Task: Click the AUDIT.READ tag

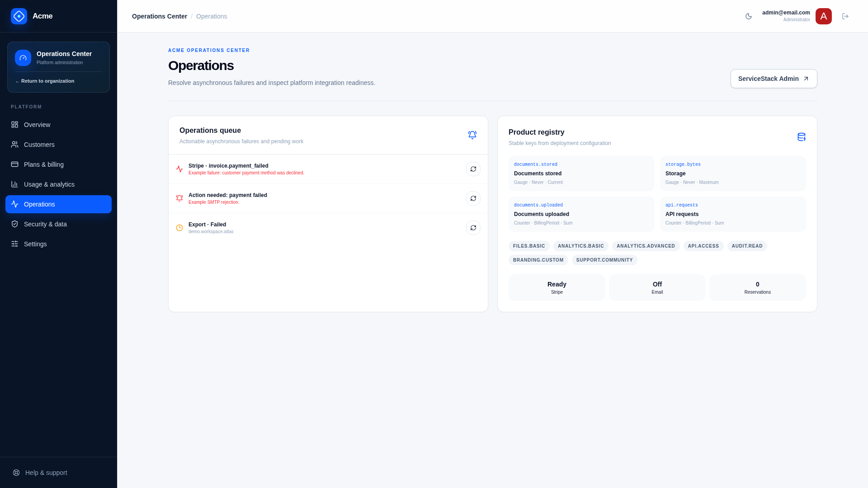Action: pos(747,246)
